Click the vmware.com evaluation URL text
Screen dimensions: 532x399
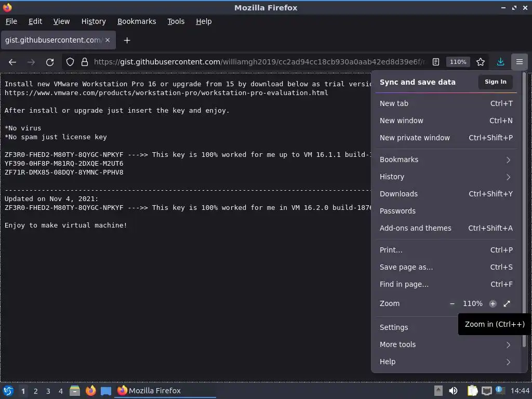(166, 92)
